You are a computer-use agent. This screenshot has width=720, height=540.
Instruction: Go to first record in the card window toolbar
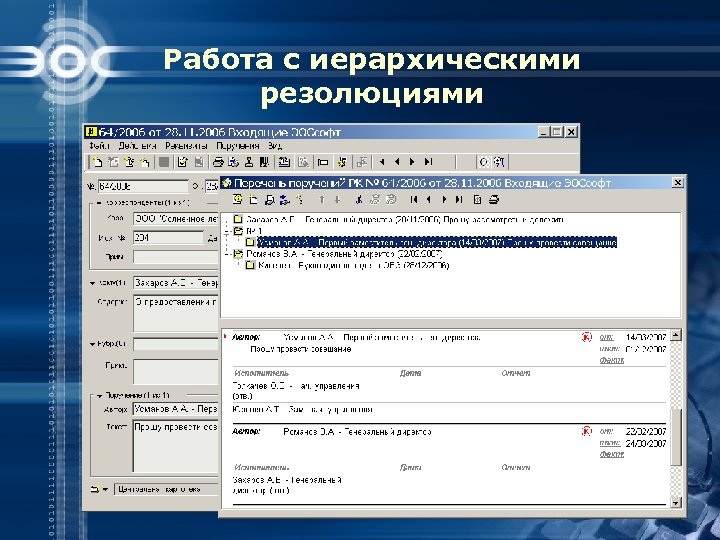[x=382, y=162]
